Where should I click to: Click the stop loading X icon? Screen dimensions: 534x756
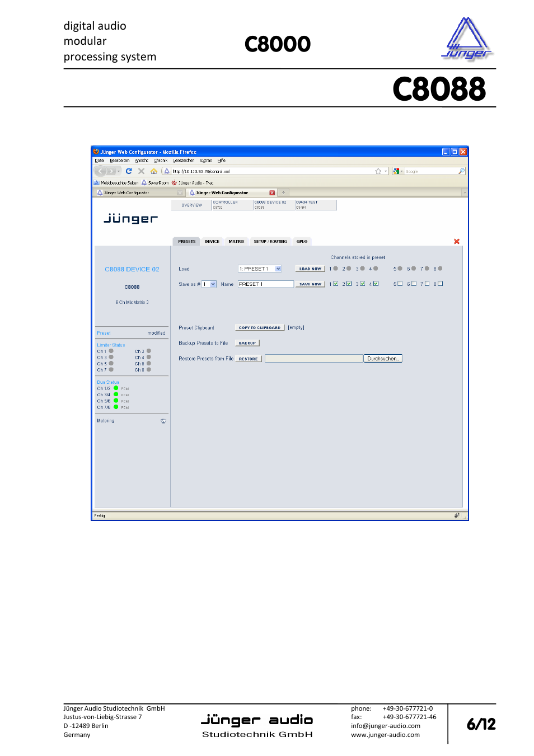pyautogui.click(x=141, y=171)
